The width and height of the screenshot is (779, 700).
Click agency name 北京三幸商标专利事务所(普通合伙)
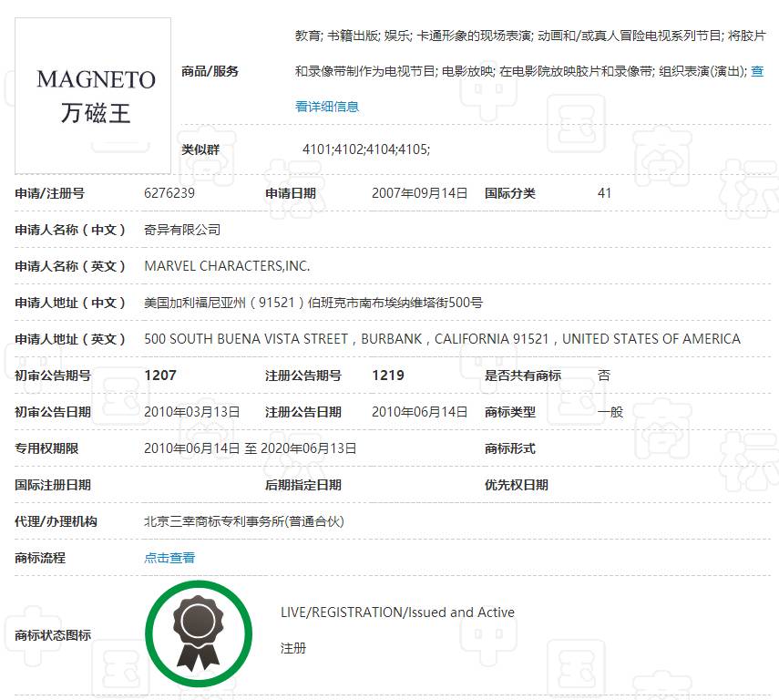point(244,521)
